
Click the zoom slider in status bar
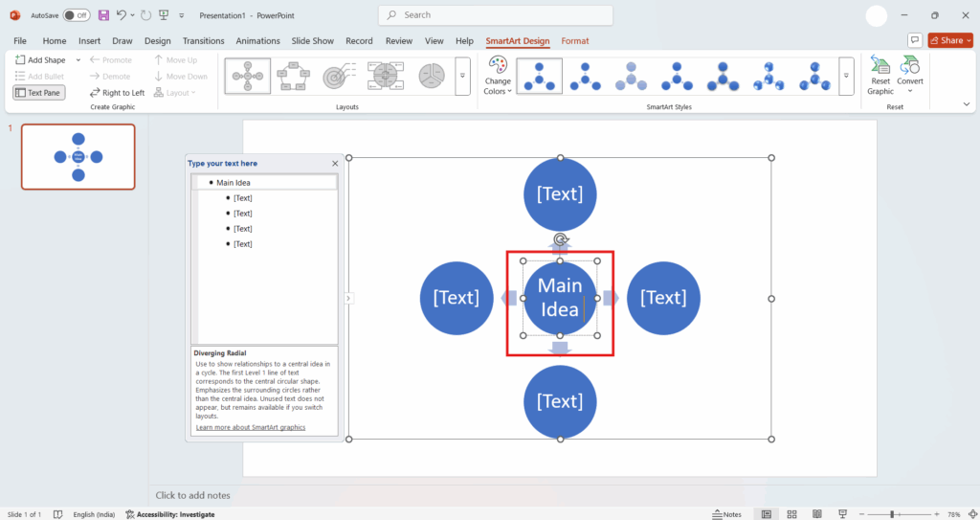892,514
